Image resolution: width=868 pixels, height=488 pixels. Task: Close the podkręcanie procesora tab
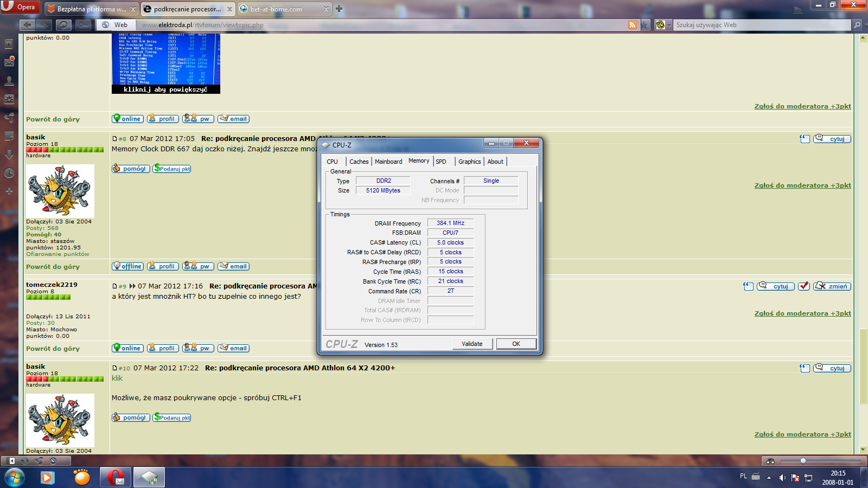point(229,9)
